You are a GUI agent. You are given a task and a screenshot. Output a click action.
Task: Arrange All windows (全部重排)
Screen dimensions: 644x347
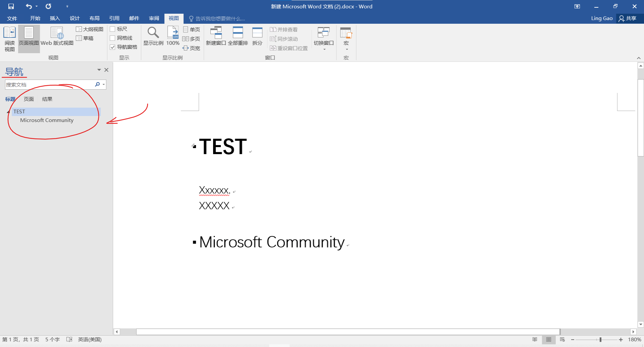[238, 36]
